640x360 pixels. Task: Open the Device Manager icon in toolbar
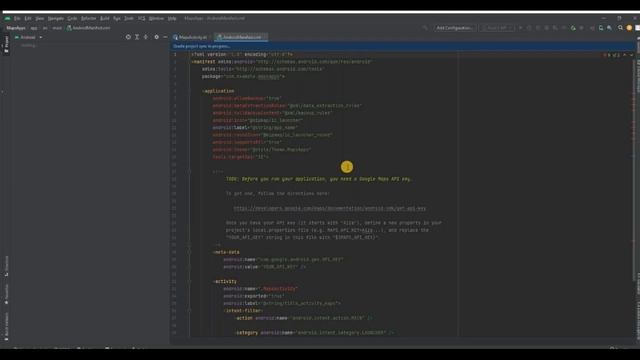(x=601, y=28)
